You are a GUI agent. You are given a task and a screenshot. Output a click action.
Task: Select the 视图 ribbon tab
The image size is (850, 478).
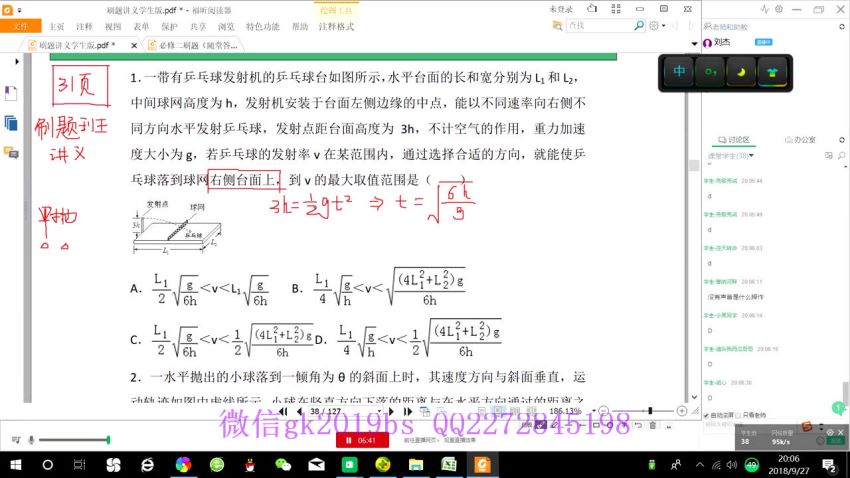(113, 27)
